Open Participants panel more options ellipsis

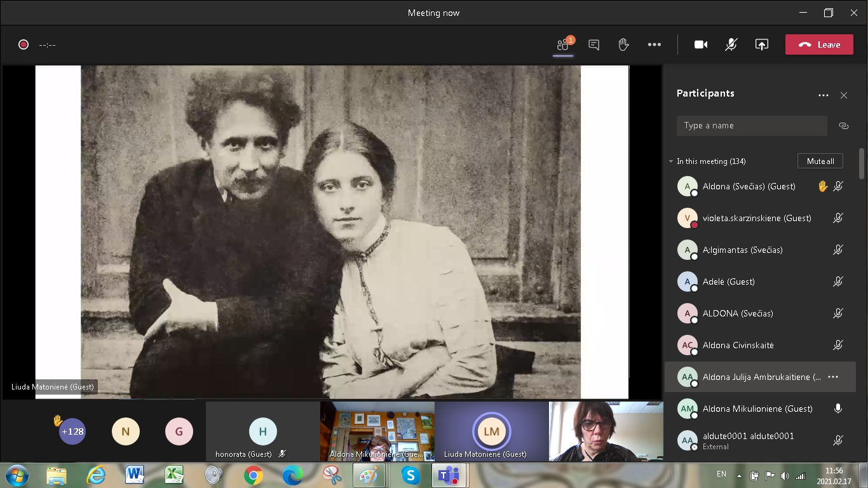click(824, 95)
